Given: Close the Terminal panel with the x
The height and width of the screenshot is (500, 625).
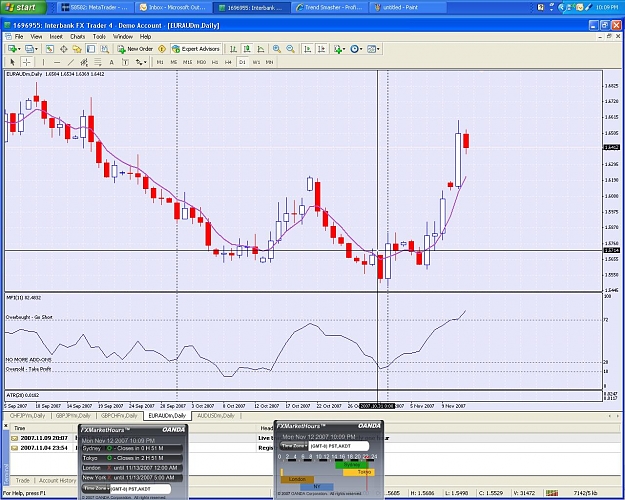Looking at the screenshot, I should (x=6, y=426).
